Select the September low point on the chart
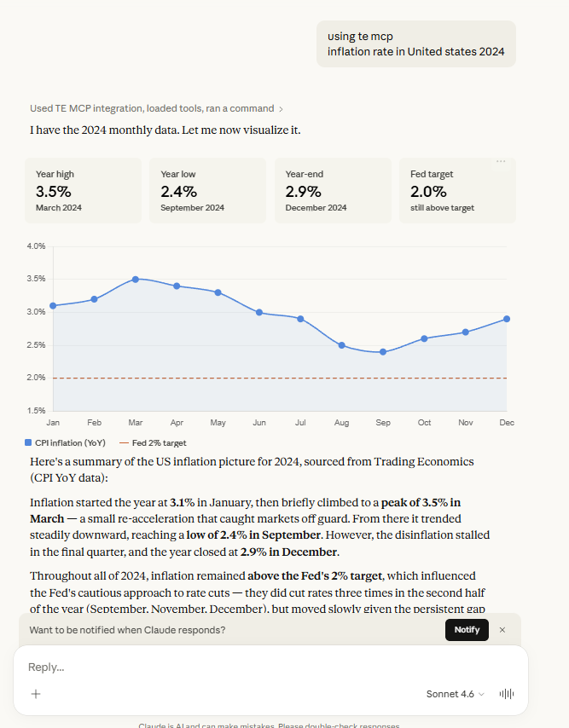Image resolution: width=569 pixels, height=728 pixels. (383, 351)
